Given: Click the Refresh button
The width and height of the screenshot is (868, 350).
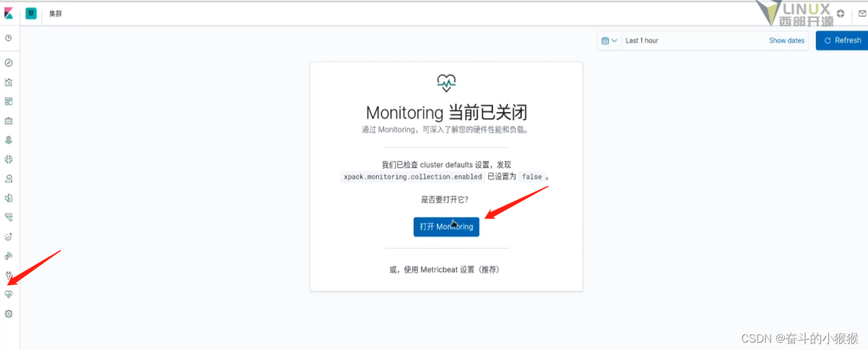Looking at the screenshot, I should pos(842,40).
